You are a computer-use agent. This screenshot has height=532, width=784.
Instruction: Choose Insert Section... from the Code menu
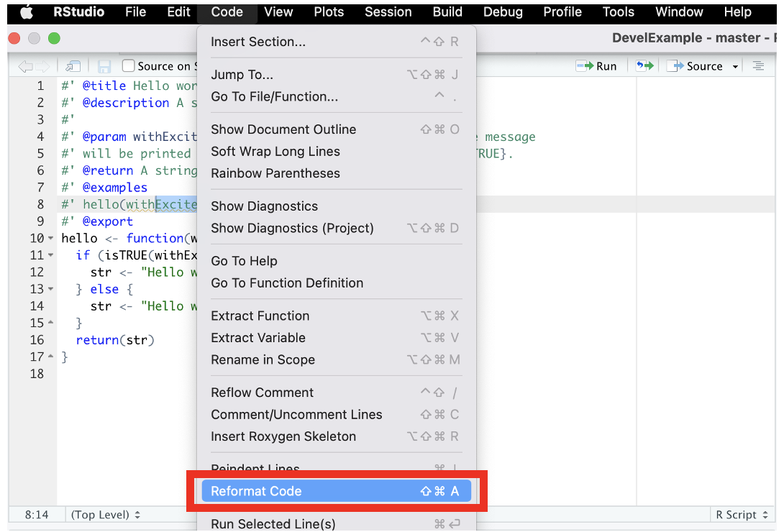336,42
